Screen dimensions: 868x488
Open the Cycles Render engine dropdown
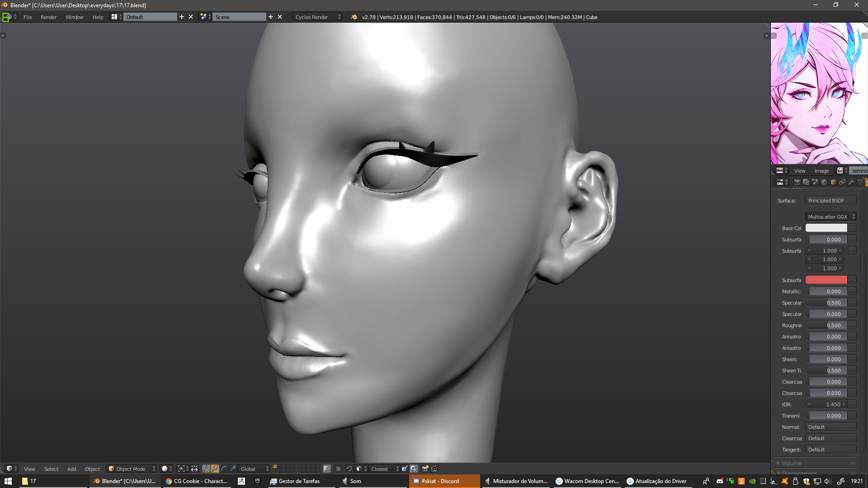pos(317,17)
